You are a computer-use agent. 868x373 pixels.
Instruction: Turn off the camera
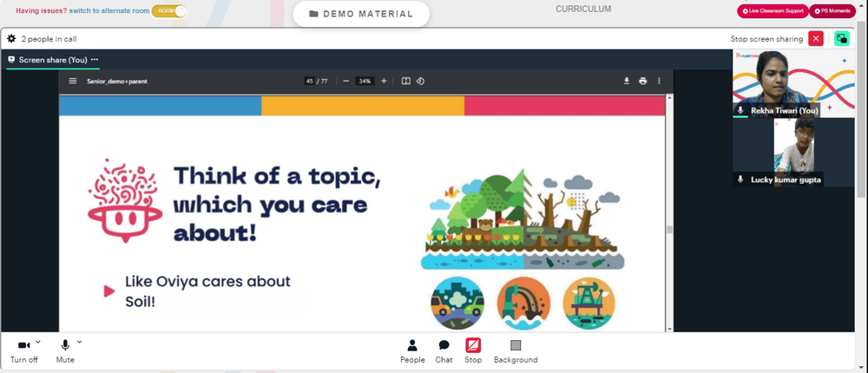click(x=23, y=345)
